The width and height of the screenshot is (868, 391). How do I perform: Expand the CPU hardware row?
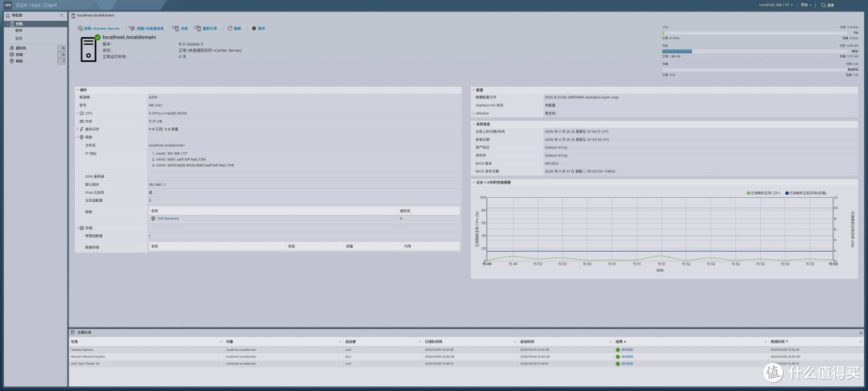pyautogui.click(x=77, y=113)
